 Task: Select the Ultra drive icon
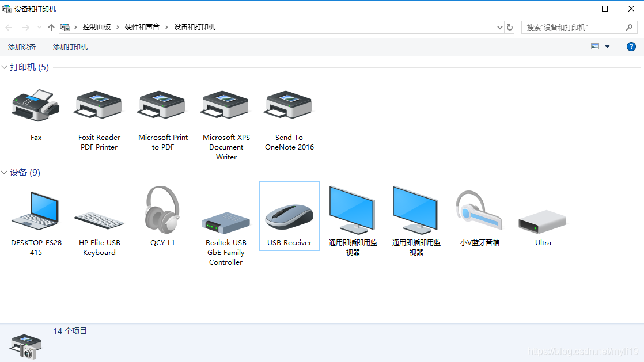[542, 222]
